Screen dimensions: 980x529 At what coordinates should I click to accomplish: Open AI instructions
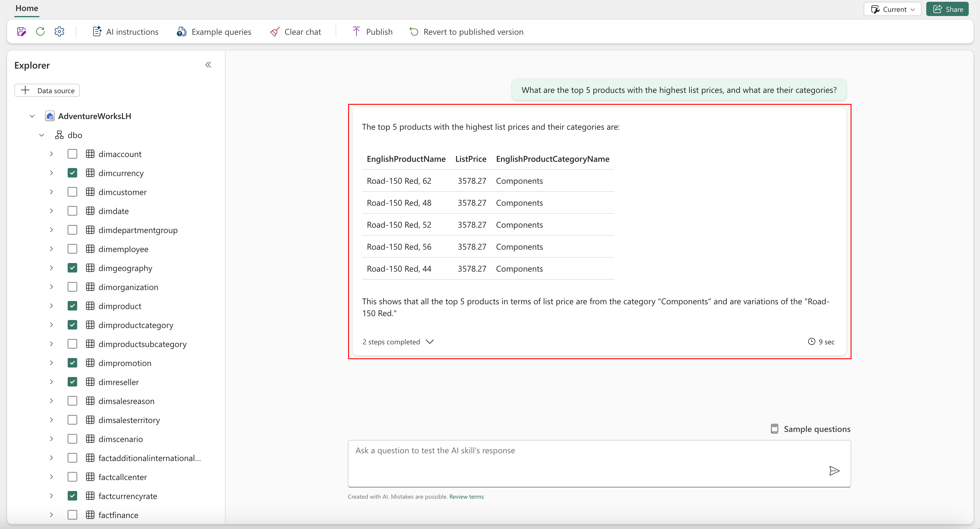pos(126,32)
